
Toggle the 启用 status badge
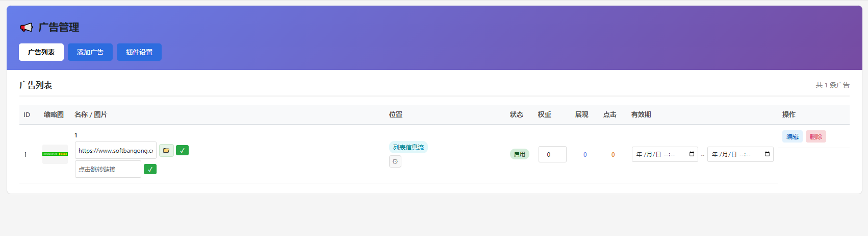coord(520,154)
